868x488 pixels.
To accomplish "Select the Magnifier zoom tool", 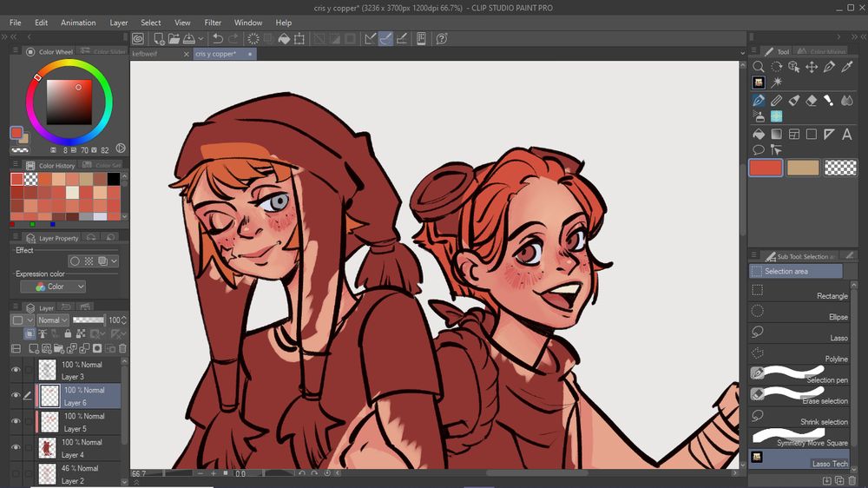I will 759,67.
